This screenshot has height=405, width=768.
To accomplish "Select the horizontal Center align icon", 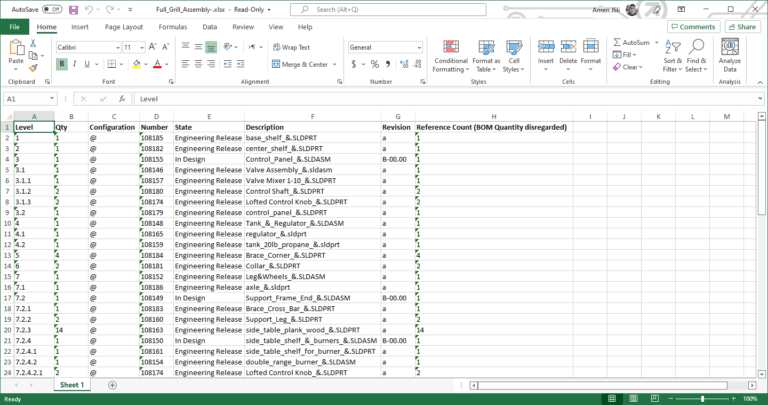I will (x=198, y=64).
